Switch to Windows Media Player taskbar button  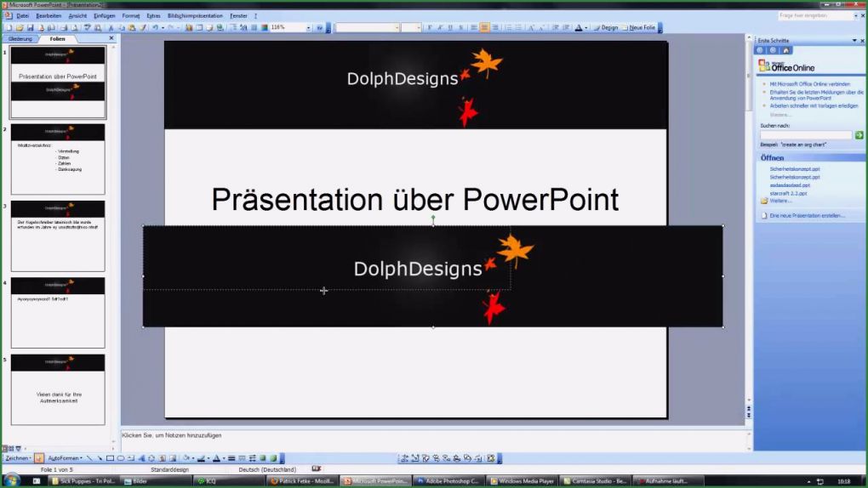(522, 481)
